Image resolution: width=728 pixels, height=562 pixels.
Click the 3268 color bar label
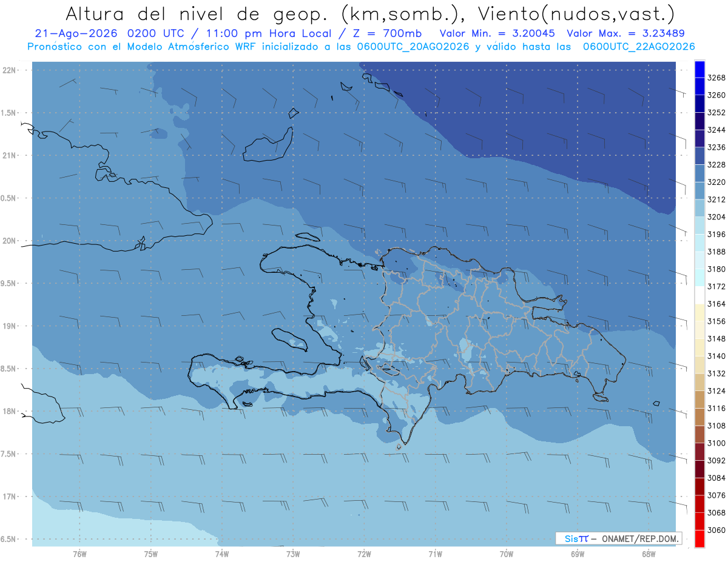tap(716, 78)
